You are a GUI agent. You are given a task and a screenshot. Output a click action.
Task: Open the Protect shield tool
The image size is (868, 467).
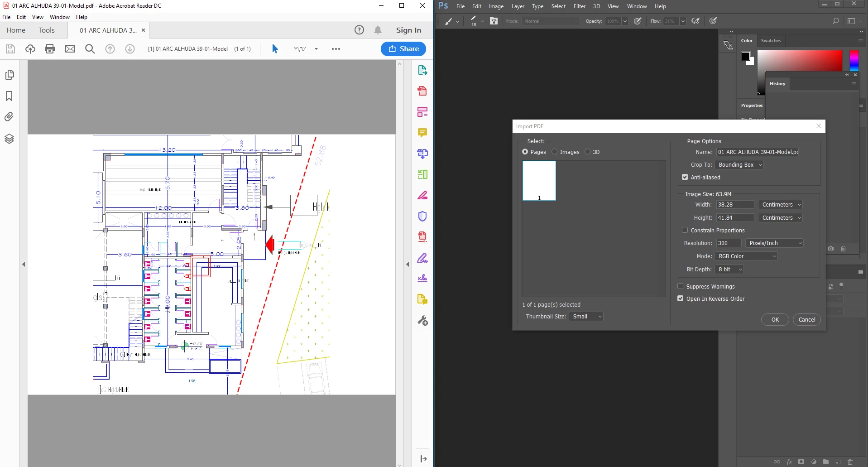tap(422, 216)
